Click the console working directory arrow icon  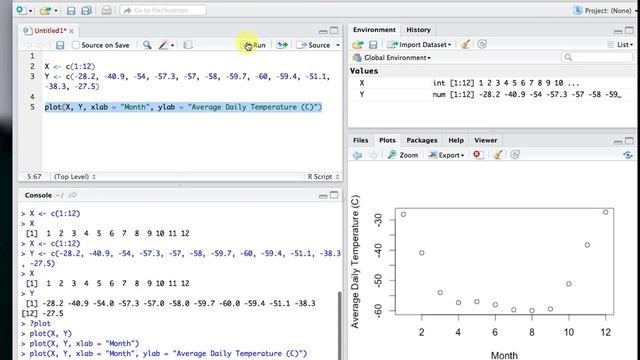[73, 196]
